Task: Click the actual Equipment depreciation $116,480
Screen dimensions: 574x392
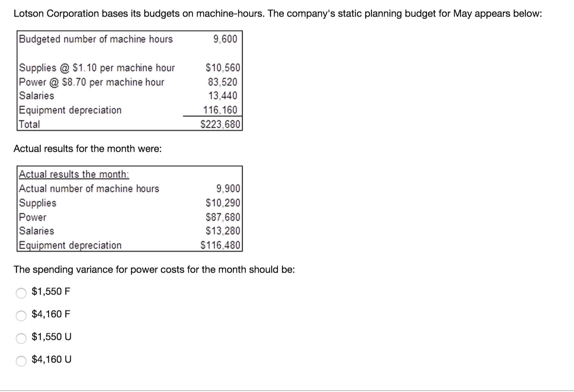Action: point(221,245)
